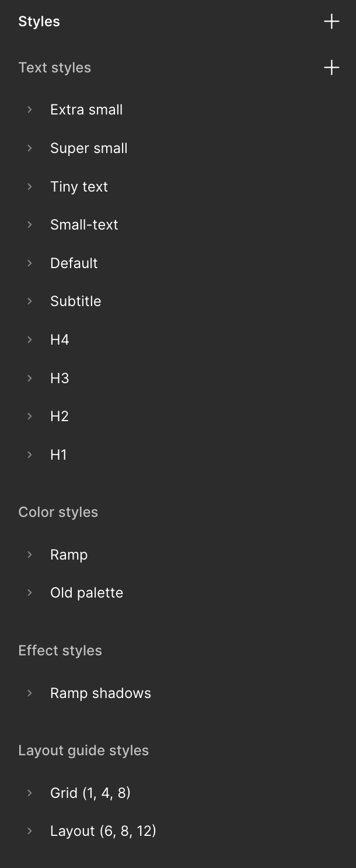Select the H1 text style label
356x868 pixels.
click(58, 455)
